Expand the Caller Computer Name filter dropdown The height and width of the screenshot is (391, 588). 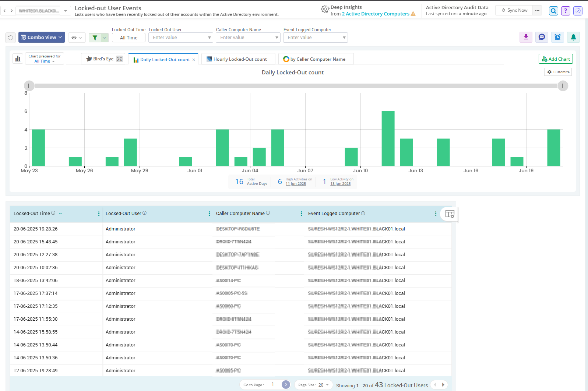277,38
